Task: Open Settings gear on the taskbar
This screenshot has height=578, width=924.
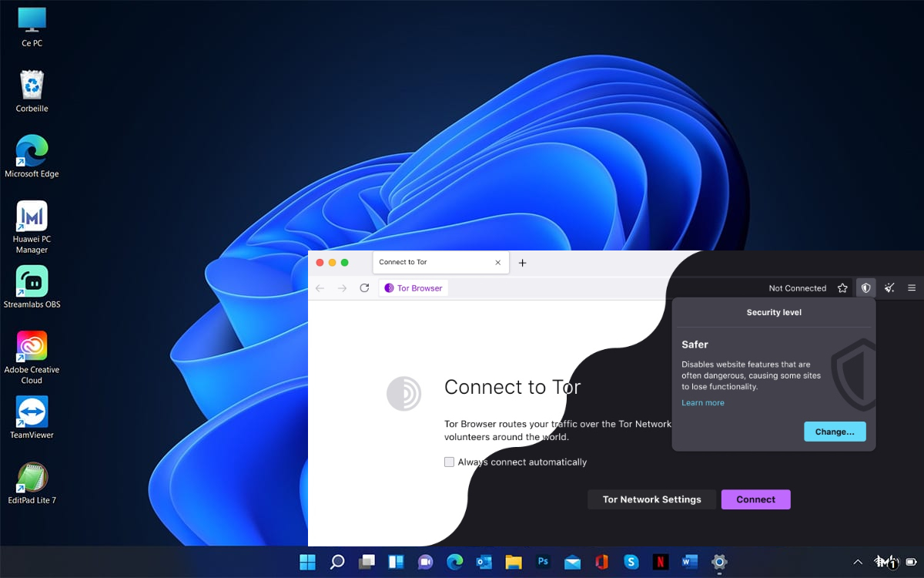Action: [x=719, y=562]
